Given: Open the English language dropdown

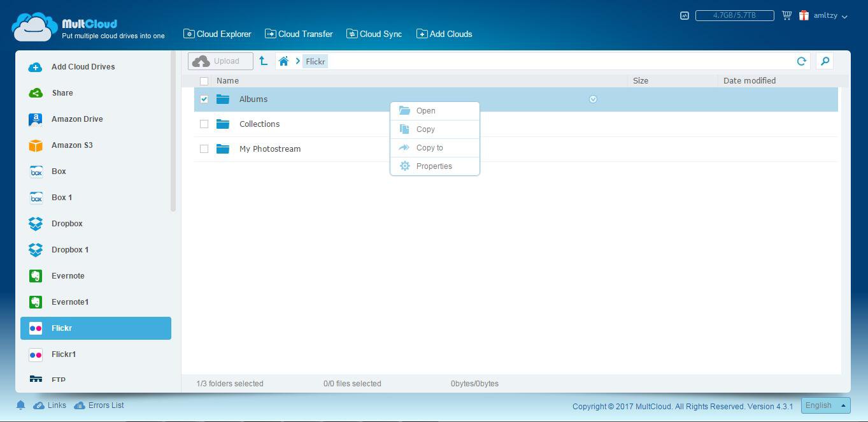Looking at the screenshot, I should (825, 405).
